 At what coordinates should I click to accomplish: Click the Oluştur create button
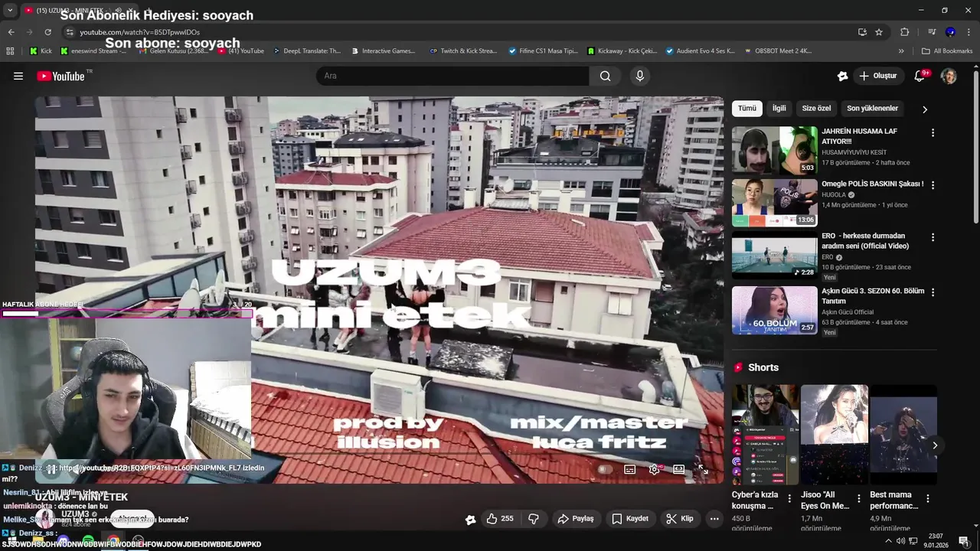877,76
